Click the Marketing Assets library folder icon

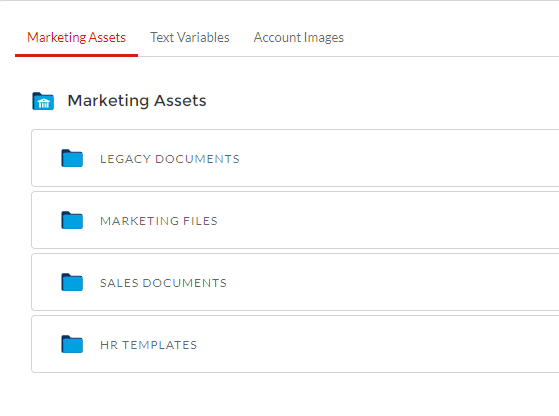click(43, 101)
